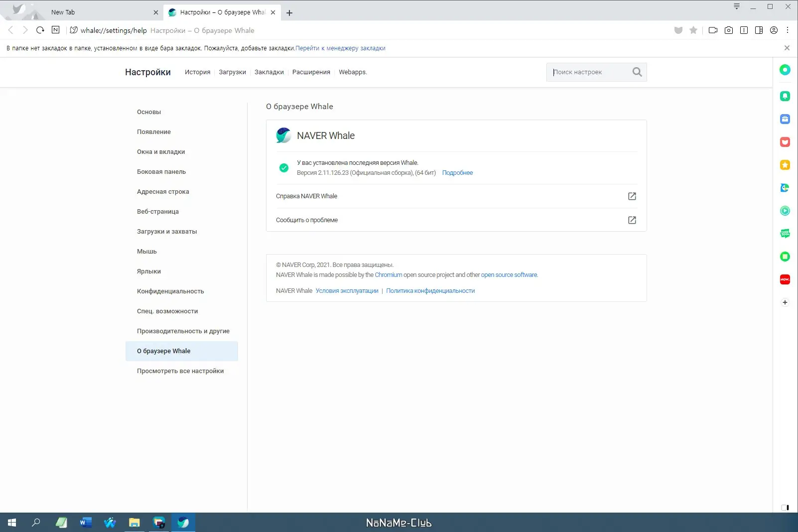
Task: Open the Webtoon sidebar icon
Action: click(785, 234)
